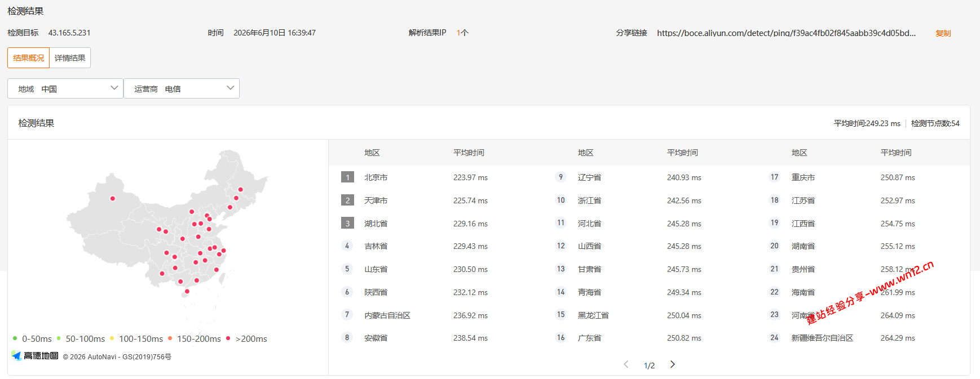980x379 pixels.
Task: Click the 50-100ms legend label
Action: tap(85, 339)
